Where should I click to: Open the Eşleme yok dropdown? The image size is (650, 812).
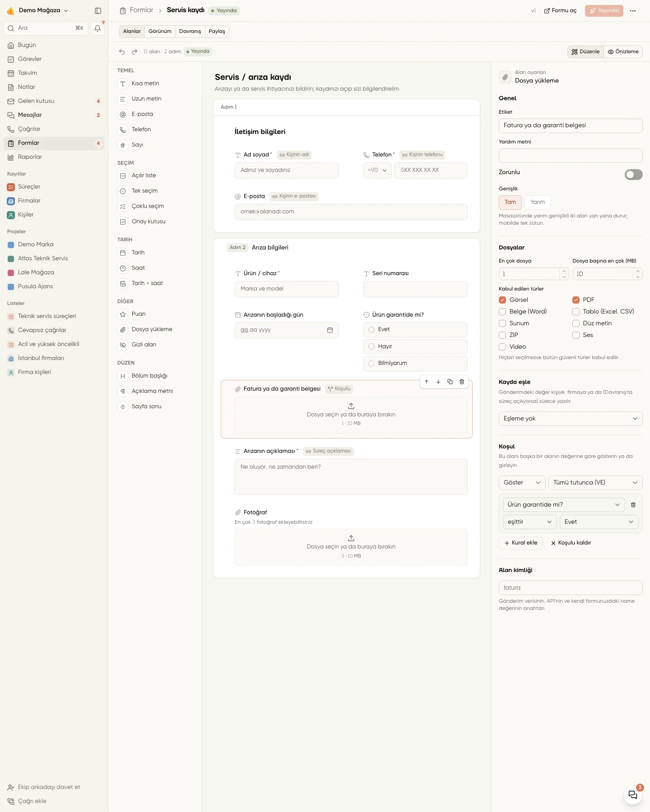(571, 419)
